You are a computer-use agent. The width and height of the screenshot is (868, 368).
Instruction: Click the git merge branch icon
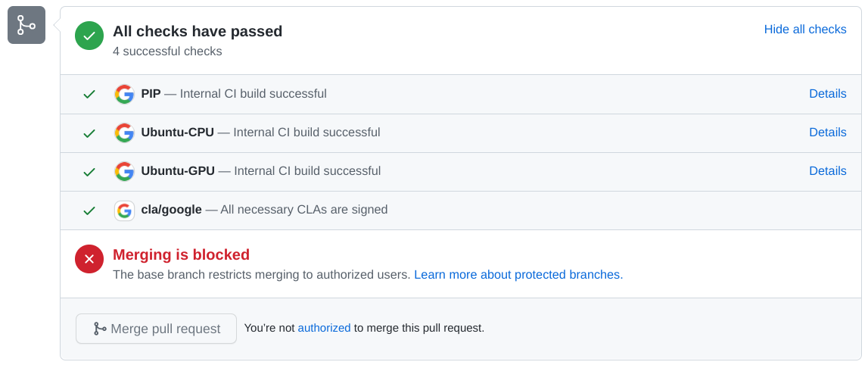point(26,25)
